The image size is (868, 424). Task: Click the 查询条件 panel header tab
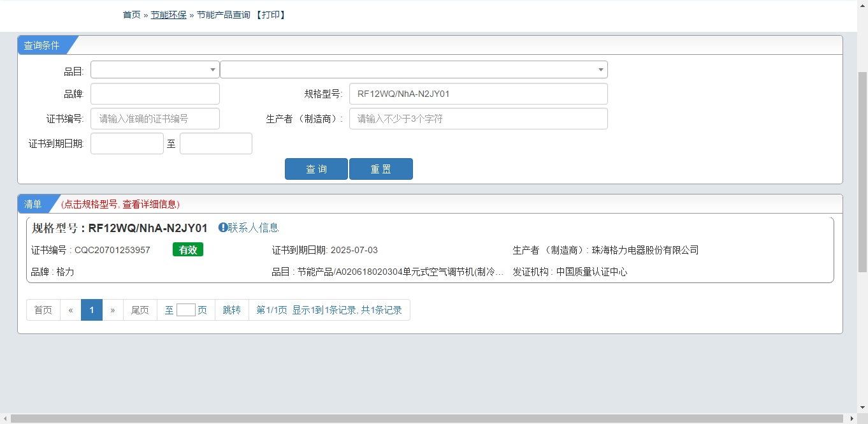pos(42,45)
